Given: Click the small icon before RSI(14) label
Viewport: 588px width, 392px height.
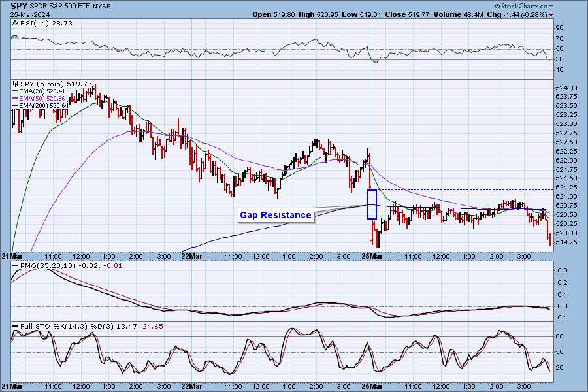Looking at the screenshot, I should pos(16,23).
